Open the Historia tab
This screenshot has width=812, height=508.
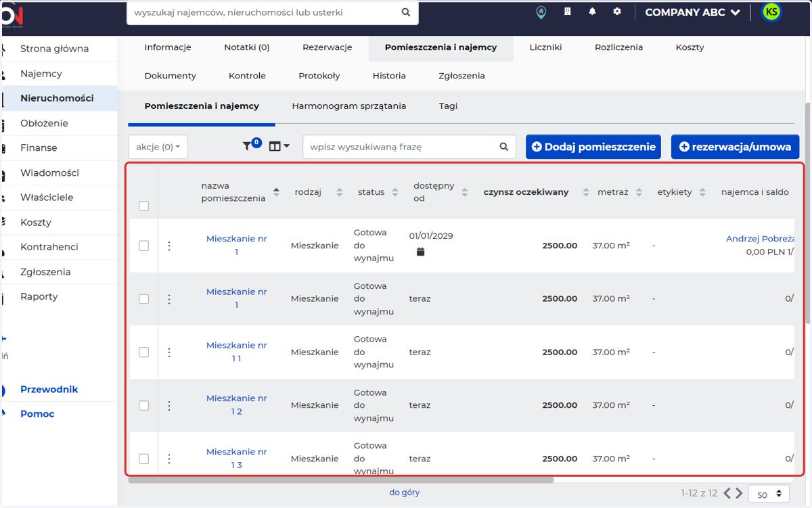389,76
